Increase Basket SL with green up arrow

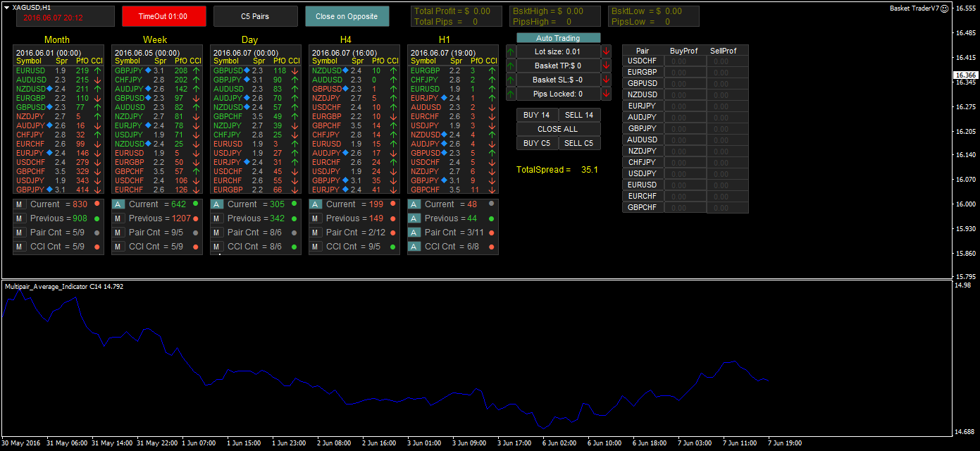[x=511, y=80]
